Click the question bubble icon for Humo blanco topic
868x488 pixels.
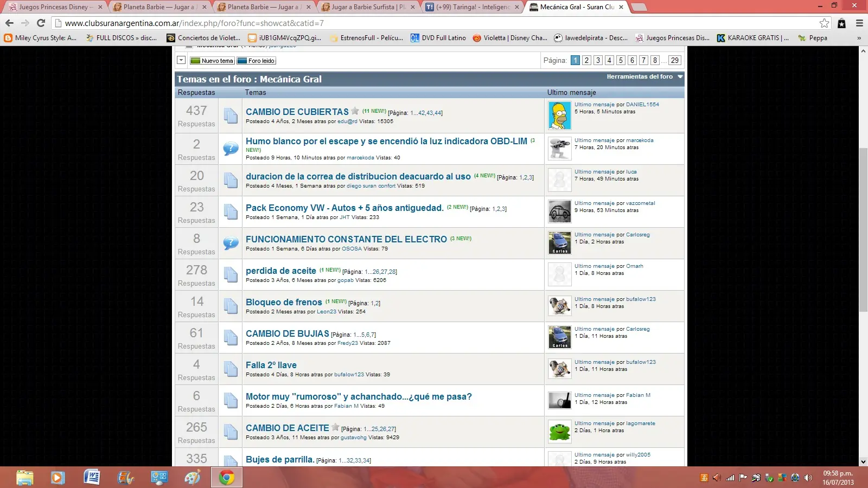click(x=231, y=148)
